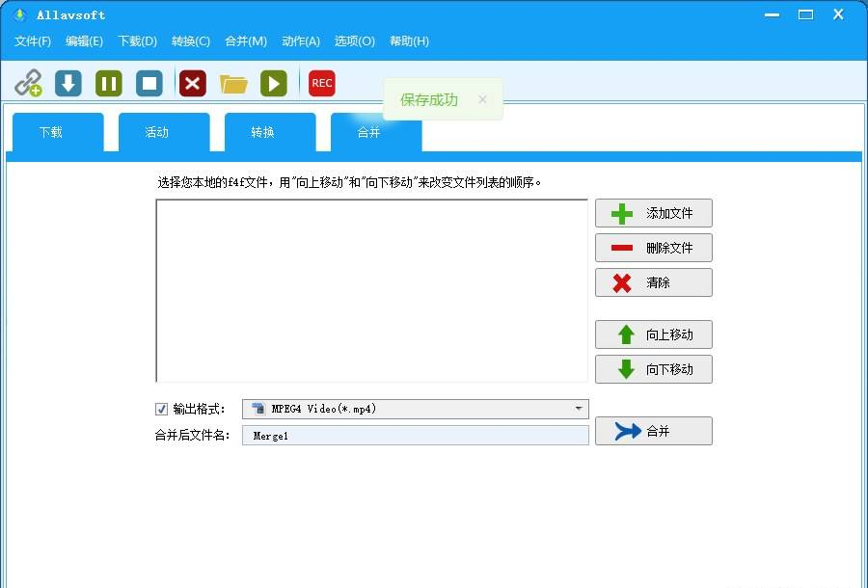Close the Allavsoft window

(838, 14)
